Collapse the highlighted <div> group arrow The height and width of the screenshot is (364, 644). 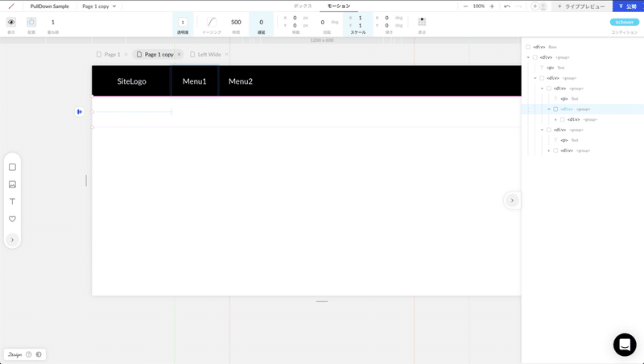(549, 110)
